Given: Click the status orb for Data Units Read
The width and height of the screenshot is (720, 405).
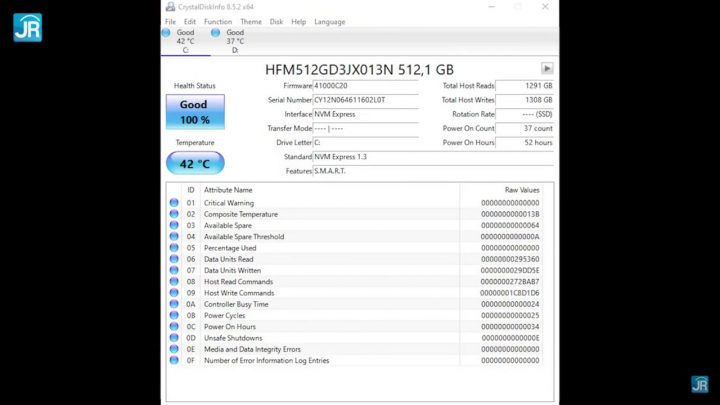Looking at the screenshot, I should (174, 259).
